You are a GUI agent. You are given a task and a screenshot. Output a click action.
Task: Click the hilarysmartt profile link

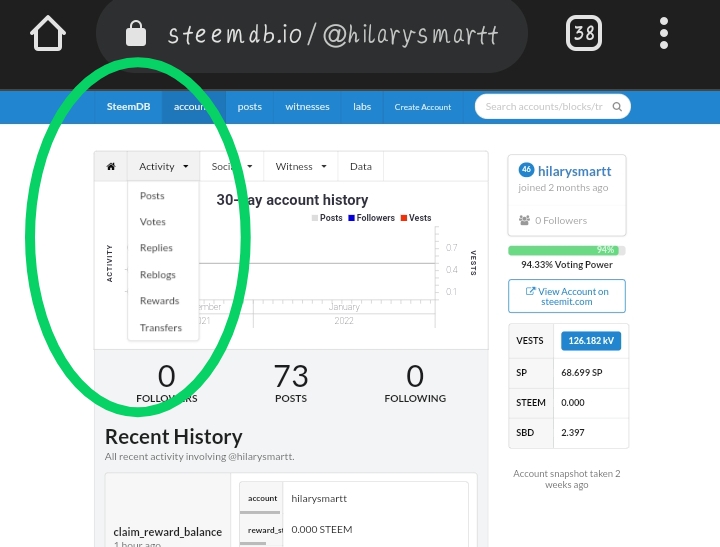click(x=574, y=171)
